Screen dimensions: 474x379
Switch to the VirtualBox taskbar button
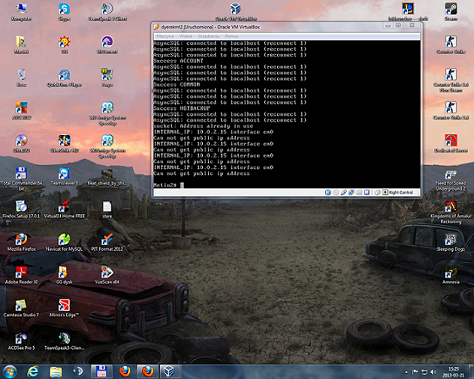click(x=170, y=371)
